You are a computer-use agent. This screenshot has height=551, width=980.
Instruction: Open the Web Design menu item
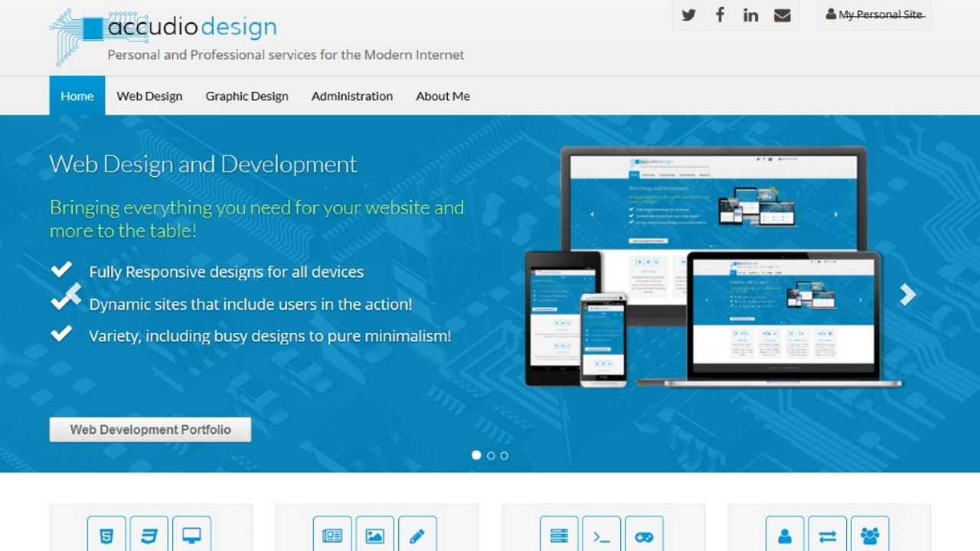(x=149, y=96)
